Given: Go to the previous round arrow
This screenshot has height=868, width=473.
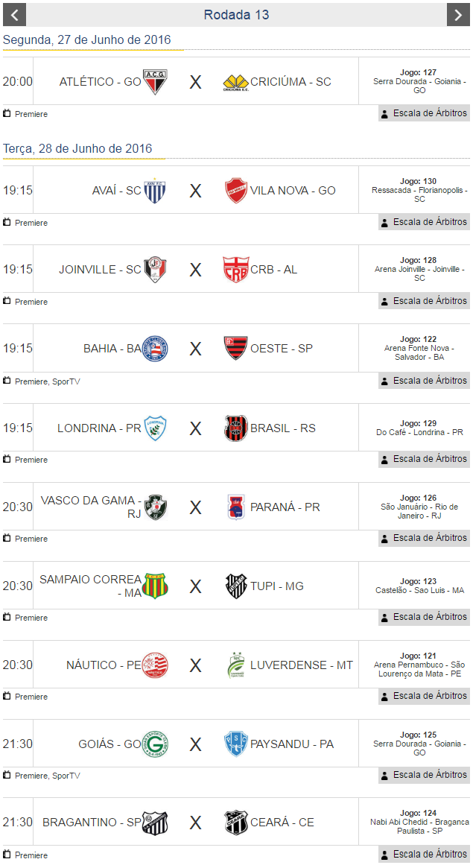Looking at the screenshot, I should 14,14.
